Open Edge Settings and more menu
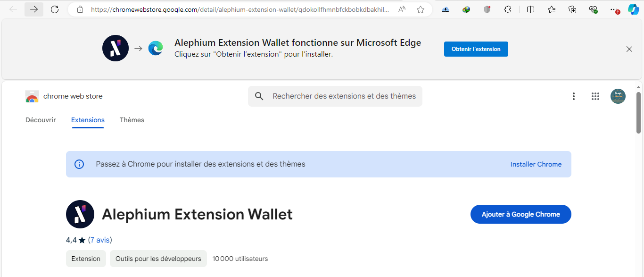 (x=614, y=9)
